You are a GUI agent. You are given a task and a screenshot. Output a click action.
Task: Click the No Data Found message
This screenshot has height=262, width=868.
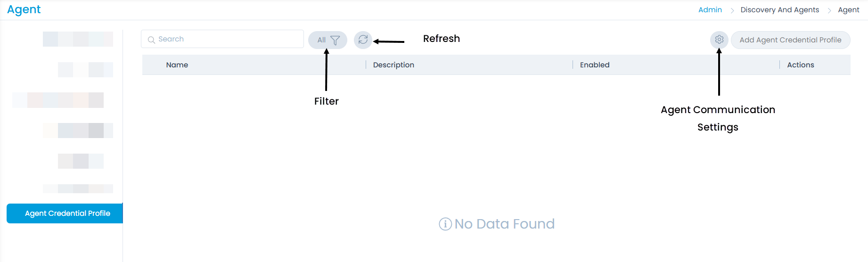click(x=504, y=224)
